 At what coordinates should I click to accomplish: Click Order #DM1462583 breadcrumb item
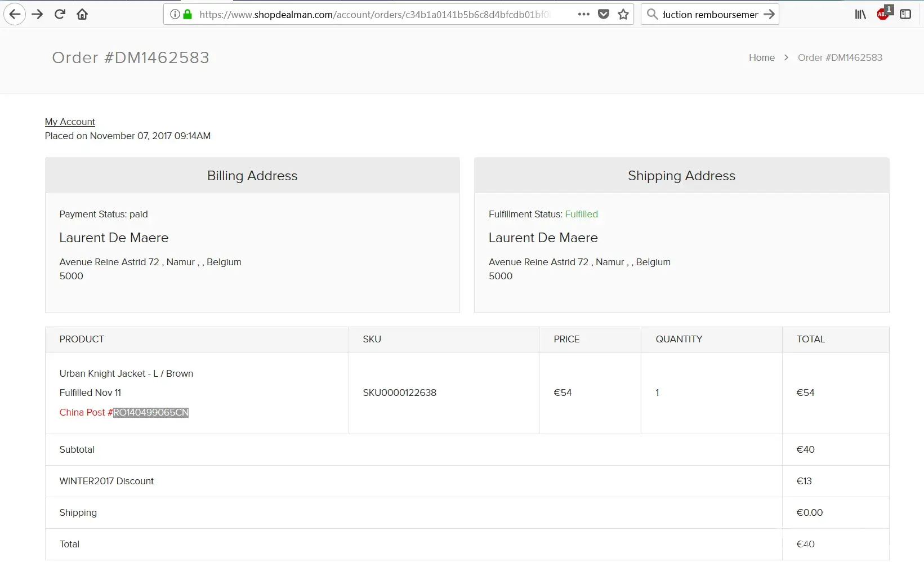point(840,57)
